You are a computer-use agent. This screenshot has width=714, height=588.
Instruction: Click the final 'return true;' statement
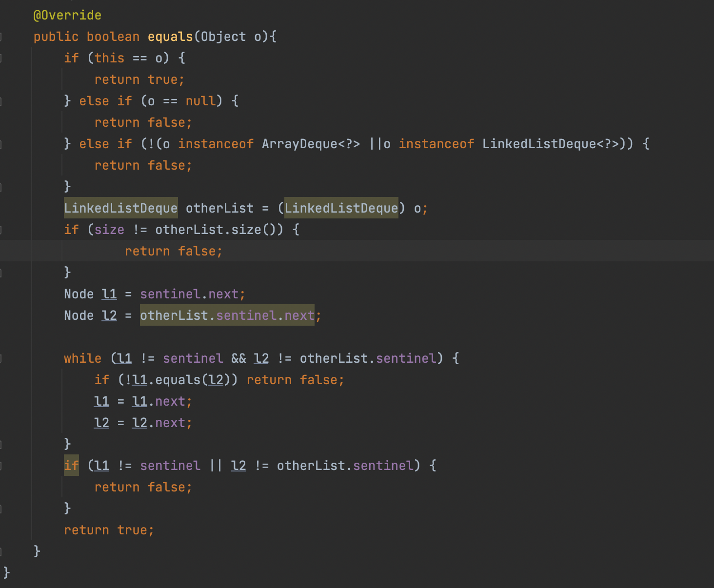[x=109, y=530]
